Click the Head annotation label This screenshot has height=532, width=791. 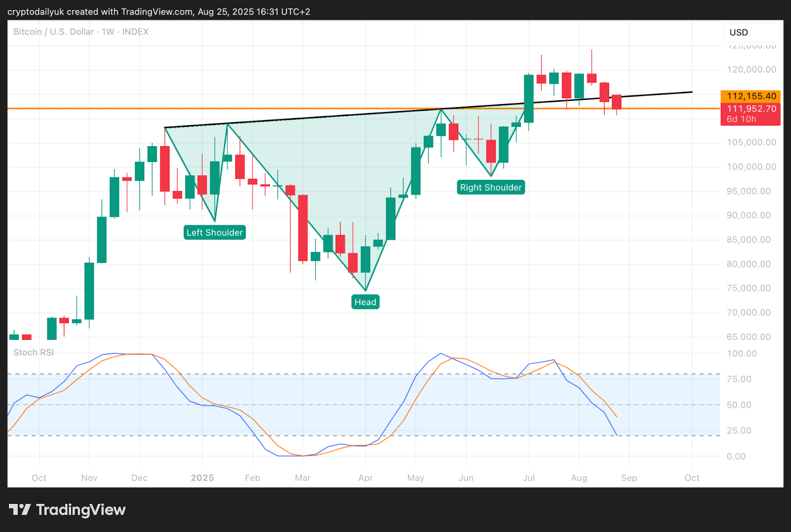[x=365, y=302]
